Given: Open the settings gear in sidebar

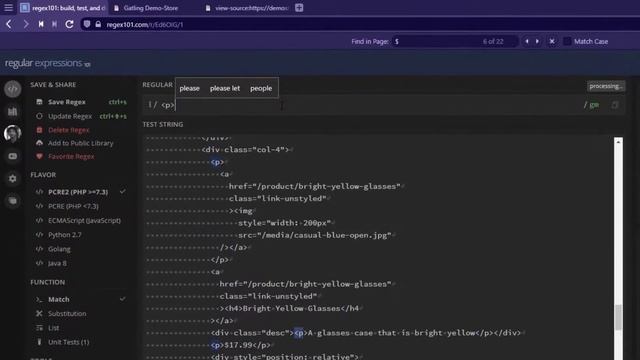Looking at the screenshot, I should [x=13, y=178].
